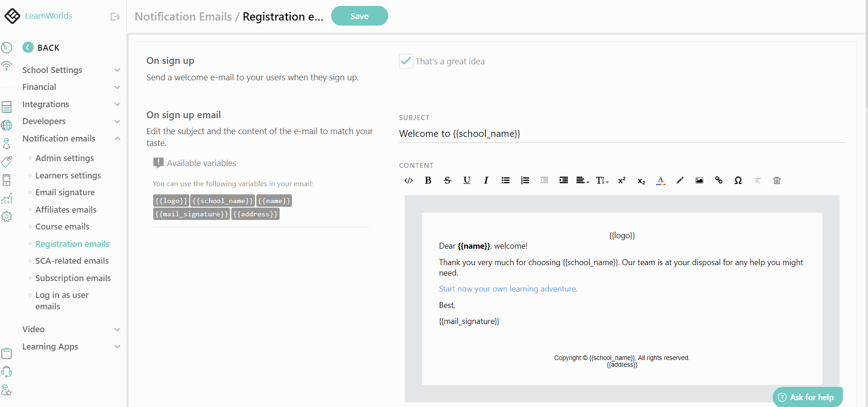
Task: Toggle underline formatting
Action: click(467, 180)
